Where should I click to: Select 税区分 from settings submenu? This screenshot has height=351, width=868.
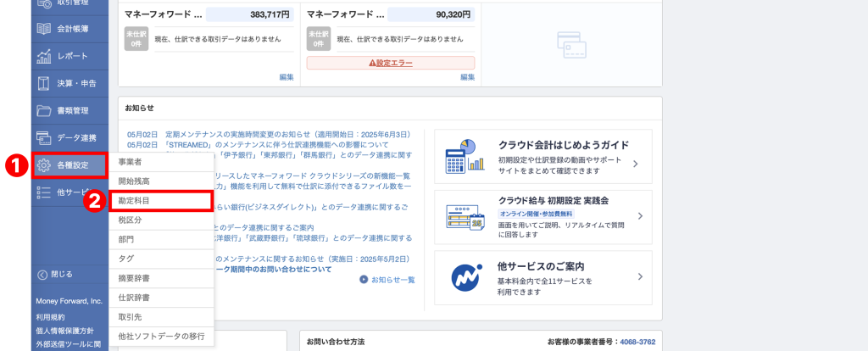(x=161, y=220)
